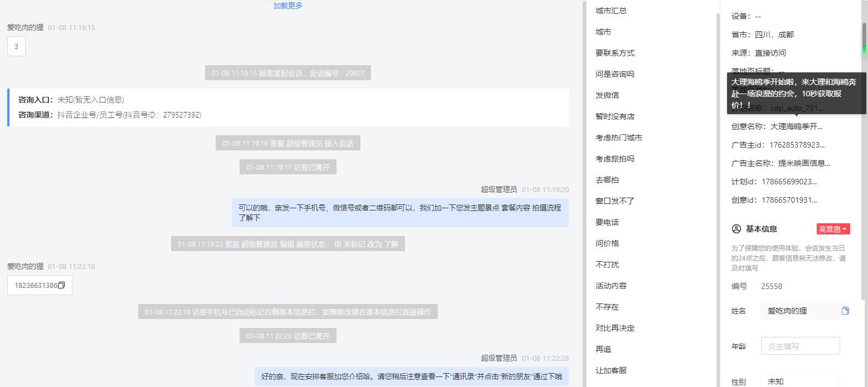Image resolution: width=868 pixels, height=387 pixels.
Task: Click the 访客手机号已自动标记 notice
Action: [x=288, y=312]
